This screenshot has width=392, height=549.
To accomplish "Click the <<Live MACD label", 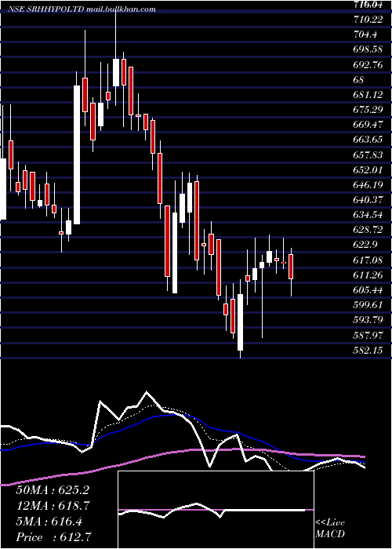I will click(x=330, y=529).
